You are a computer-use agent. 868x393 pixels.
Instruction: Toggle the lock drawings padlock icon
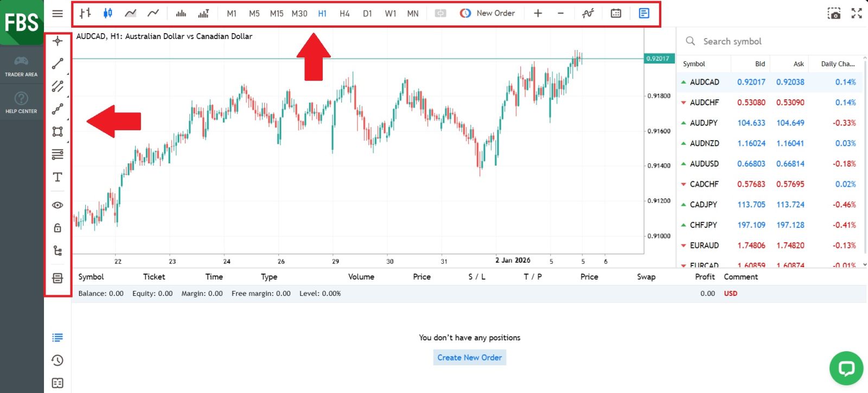58,228
